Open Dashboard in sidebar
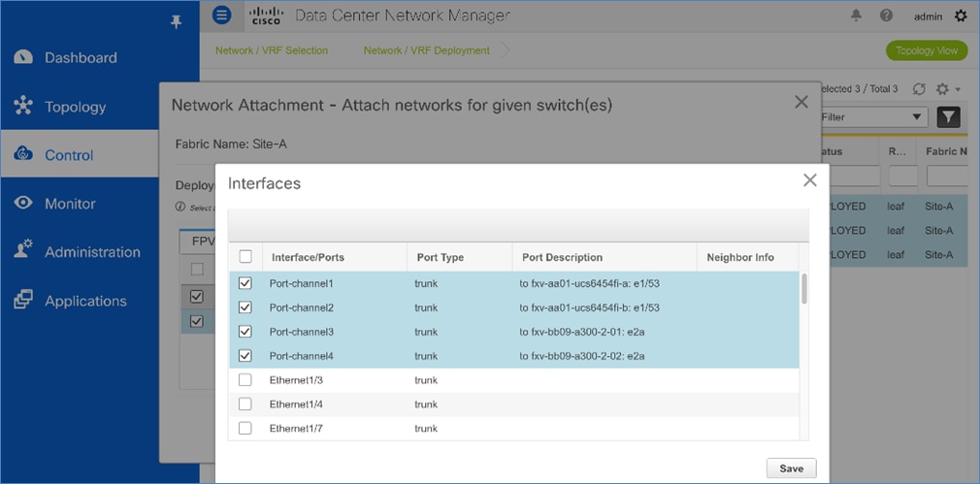The image size is (980, 484). [x=81, y=57]
